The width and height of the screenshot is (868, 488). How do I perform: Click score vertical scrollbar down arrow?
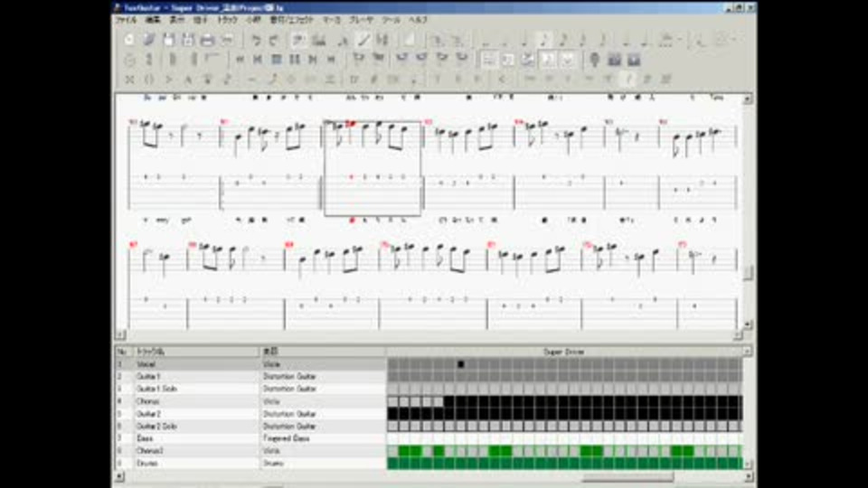pyautogui.click(x=748, y=324)
